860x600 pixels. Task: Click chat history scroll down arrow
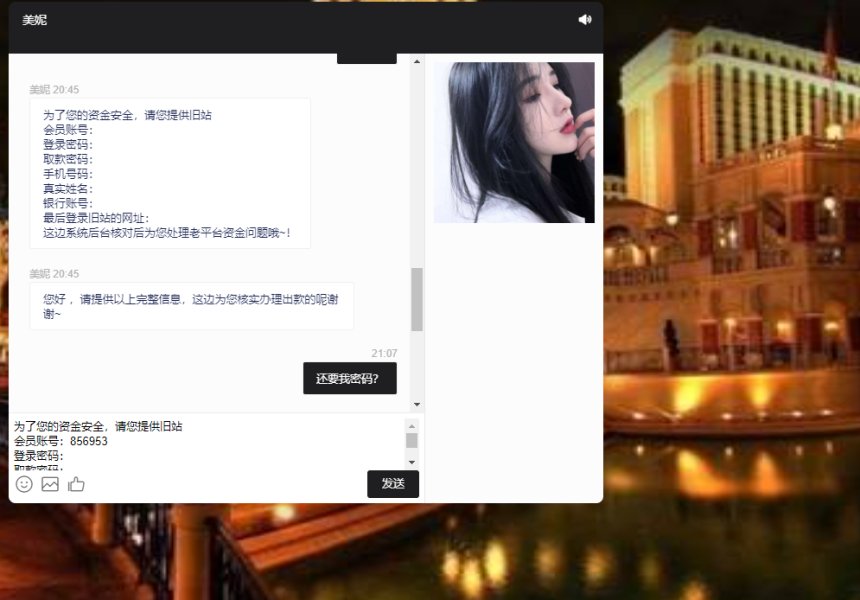(417, 405)
